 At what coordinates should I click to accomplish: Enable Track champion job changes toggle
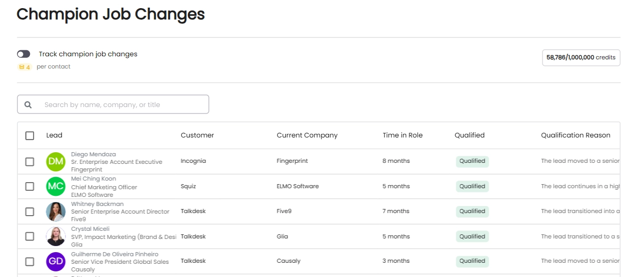[23, 54]
